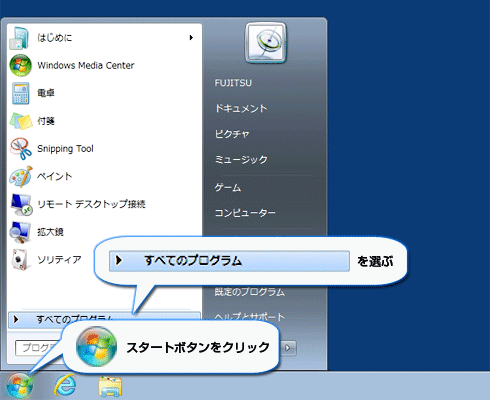This screenshot has height=400, width=490.
Task: Open the ソリティア card game icon
Action: 21,259
